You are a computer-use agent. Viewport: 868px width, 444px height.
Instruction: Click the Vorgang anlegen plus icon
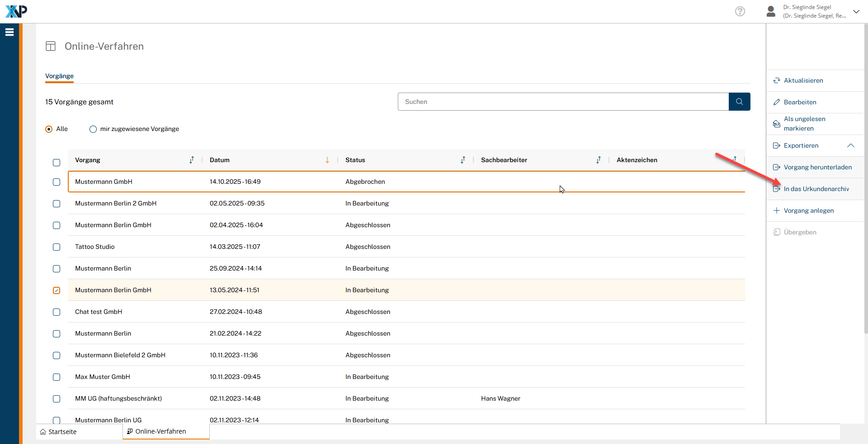click(x=776, y=210)
